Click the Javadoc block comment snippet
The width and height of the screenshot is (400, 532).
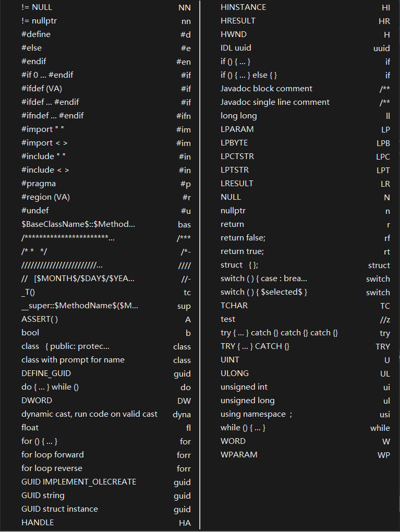(x=266, y=88)
